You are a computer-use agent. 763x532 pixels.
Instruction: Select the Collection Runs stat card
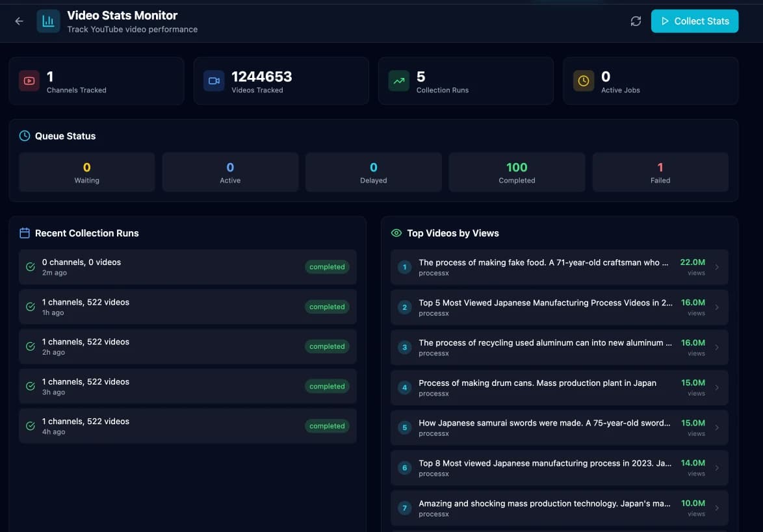pos(466,81)
